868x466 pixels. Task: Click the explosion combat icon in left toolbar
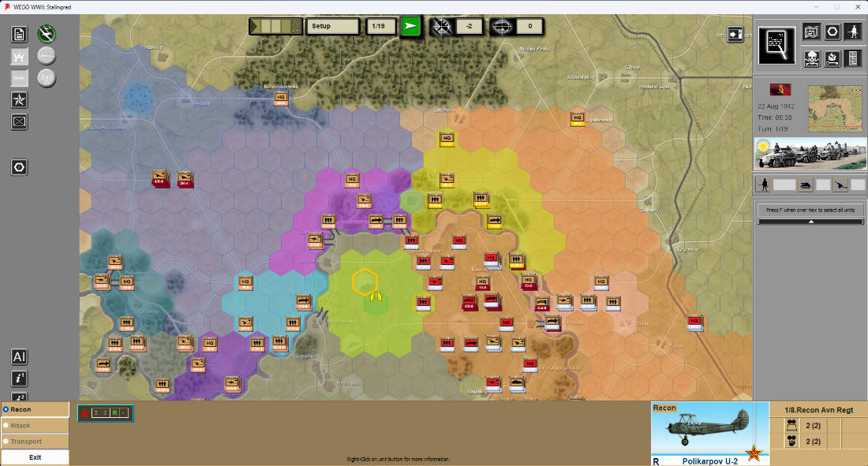[x=20, y=57]
